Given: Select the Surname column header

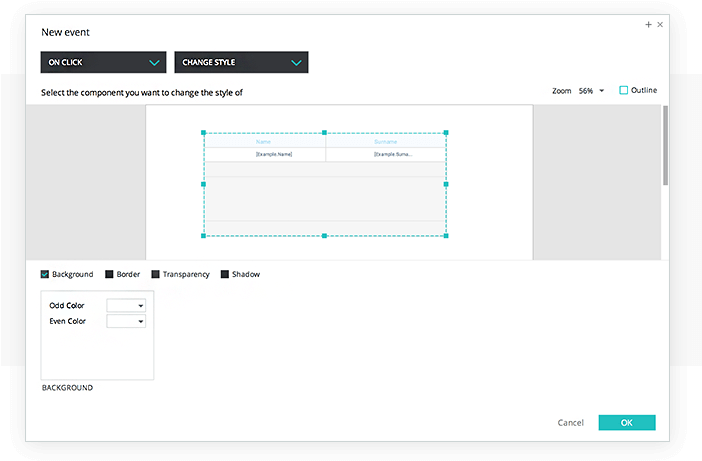Looking at the screenshot, I should point(385,141).
